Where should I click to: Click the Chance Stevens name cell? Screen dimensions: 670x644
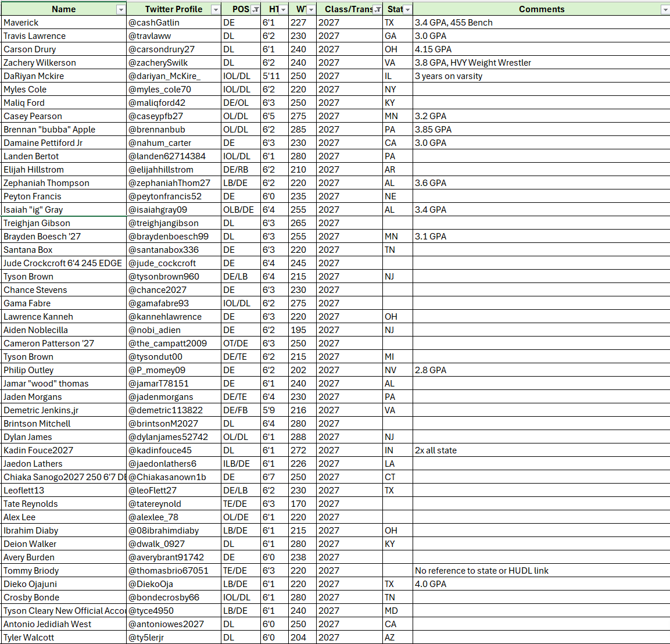point(64,290)
